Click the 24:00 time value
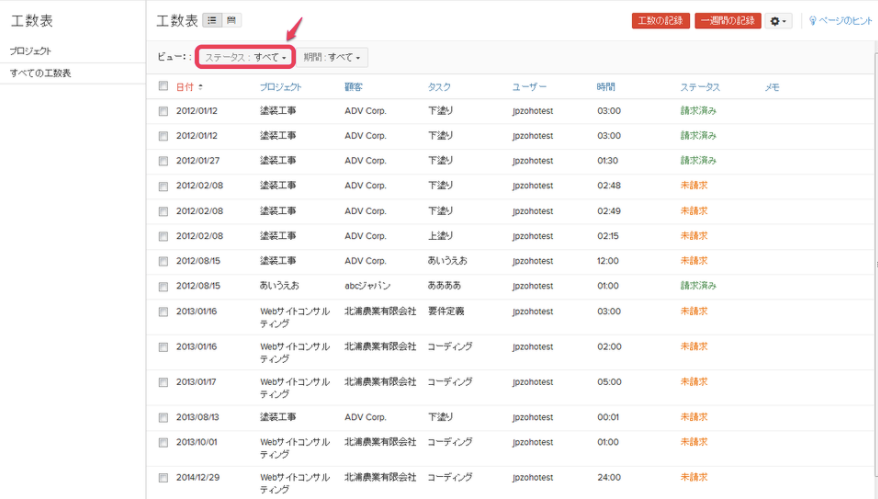 pyautogui.click(x=609, y=478)
